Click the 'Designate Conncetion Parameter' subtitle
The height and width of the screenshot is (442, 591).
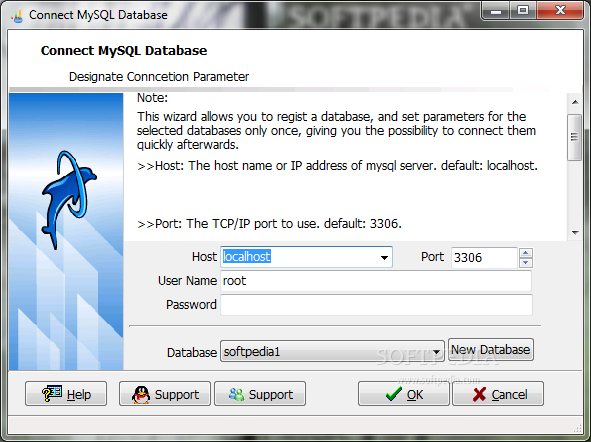click(x=159, y=77)
